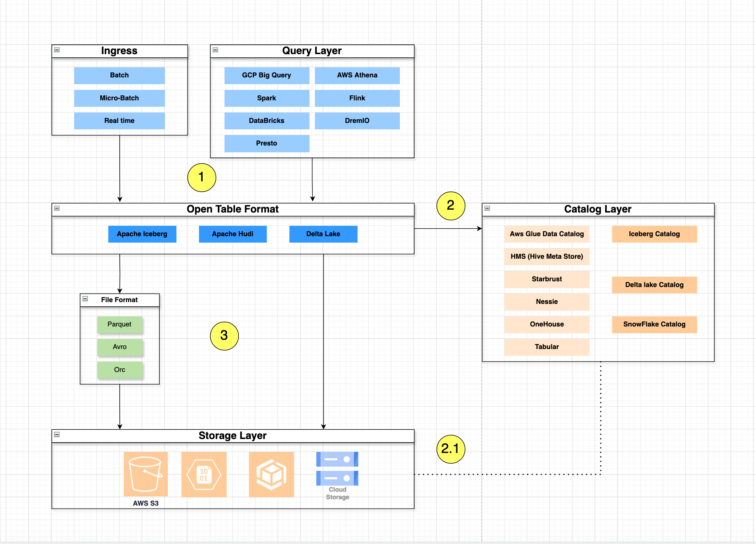This screenshot has width=756, height=544.
Task: Click yellow circle marker labeled 3
Action: click(x=224, y=336)
